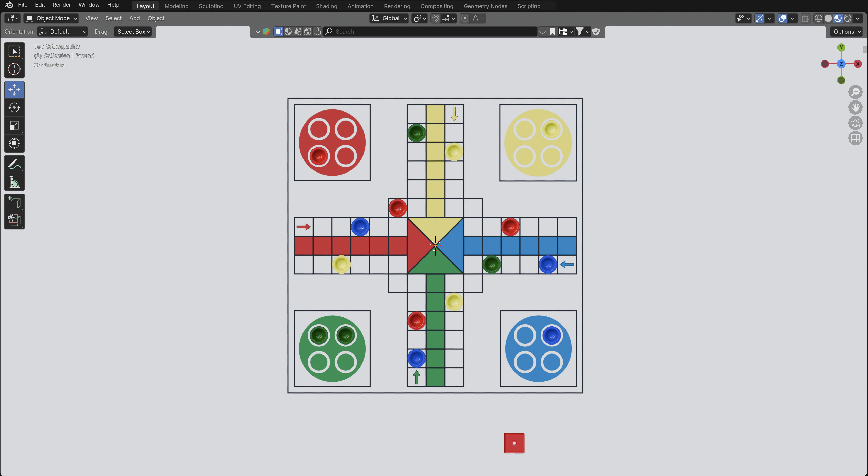The image size is (868, 476).
Task: Open the shading options dropdown arrow
Action: coord(857,18)
